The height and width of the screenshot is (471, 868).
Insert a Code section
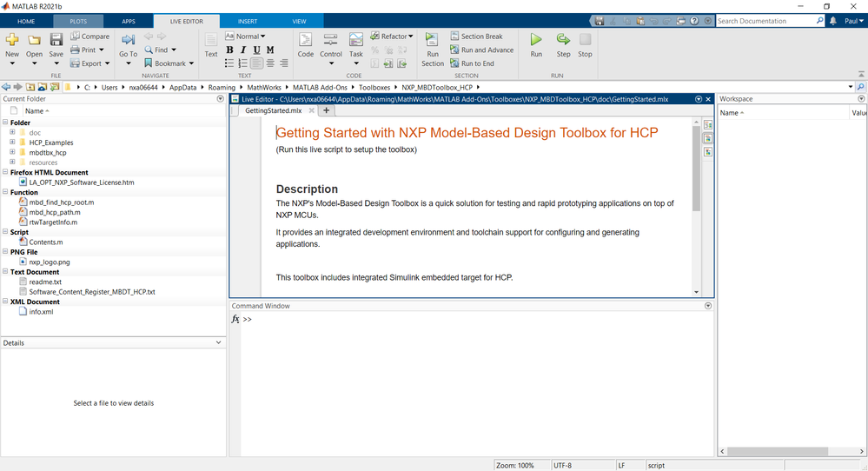[306, 45]
